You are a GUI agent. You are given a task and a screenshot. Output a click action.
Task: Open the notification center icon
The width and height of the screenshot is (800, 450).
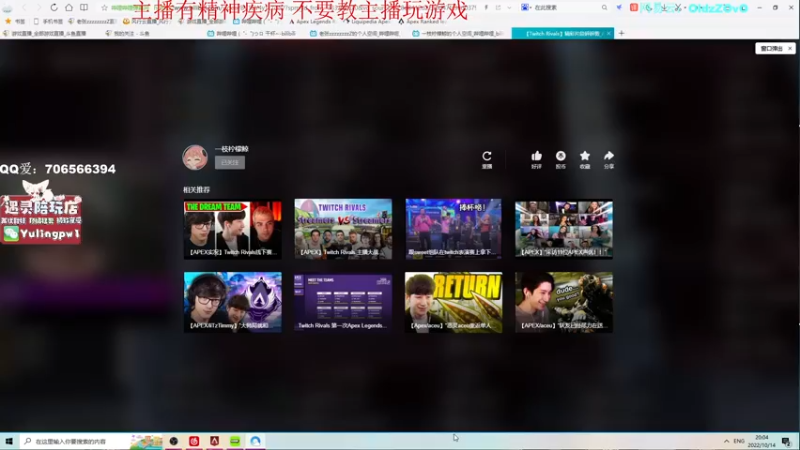click(x=787, y=441)
